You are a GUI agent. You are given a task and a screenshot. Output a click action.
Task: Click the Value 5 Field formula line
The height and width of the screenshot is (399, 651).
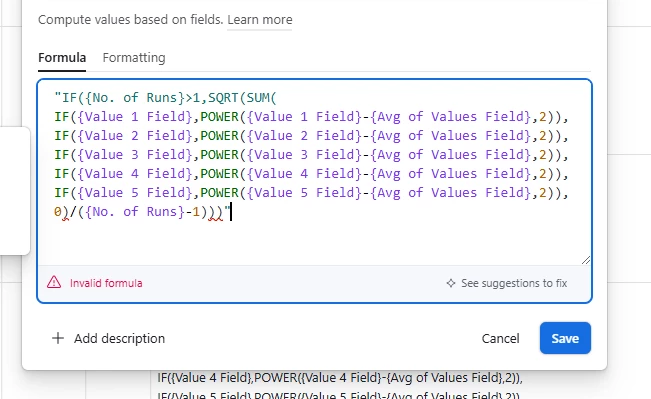pos(311,193)
